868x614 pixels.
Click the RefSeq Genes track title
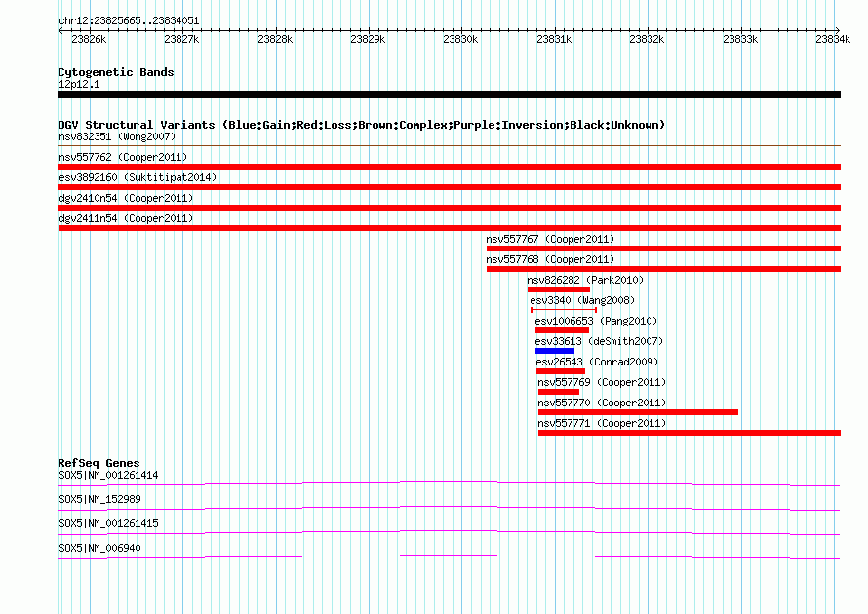(99, 463)
